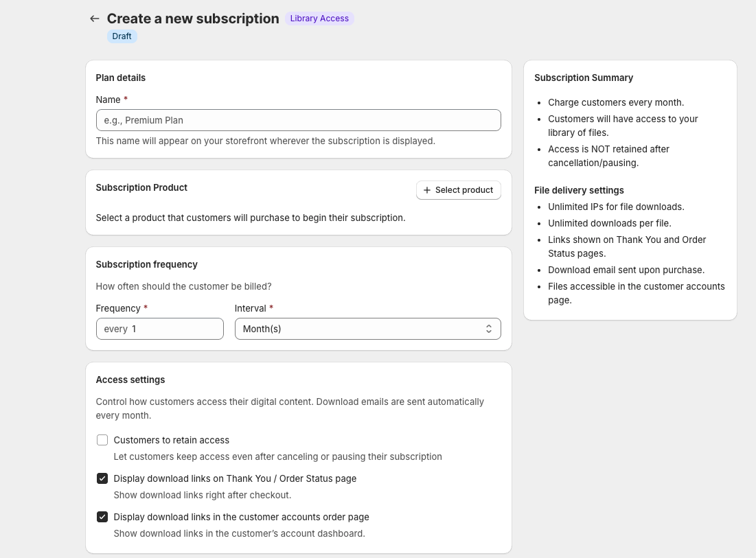Click the Interval field label
This screenshot has width=756, height=558.
pyautogui.click(x=250, y=308)
